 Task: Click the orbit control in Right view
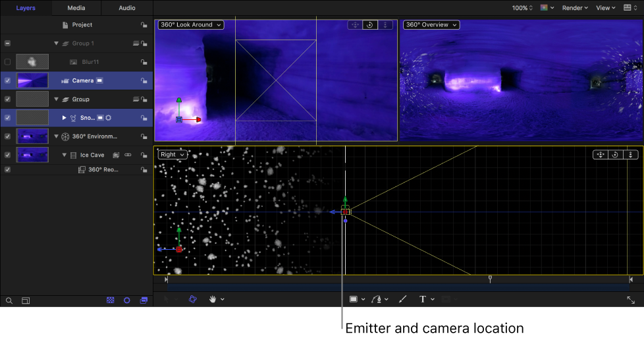[x=615, y=155]
